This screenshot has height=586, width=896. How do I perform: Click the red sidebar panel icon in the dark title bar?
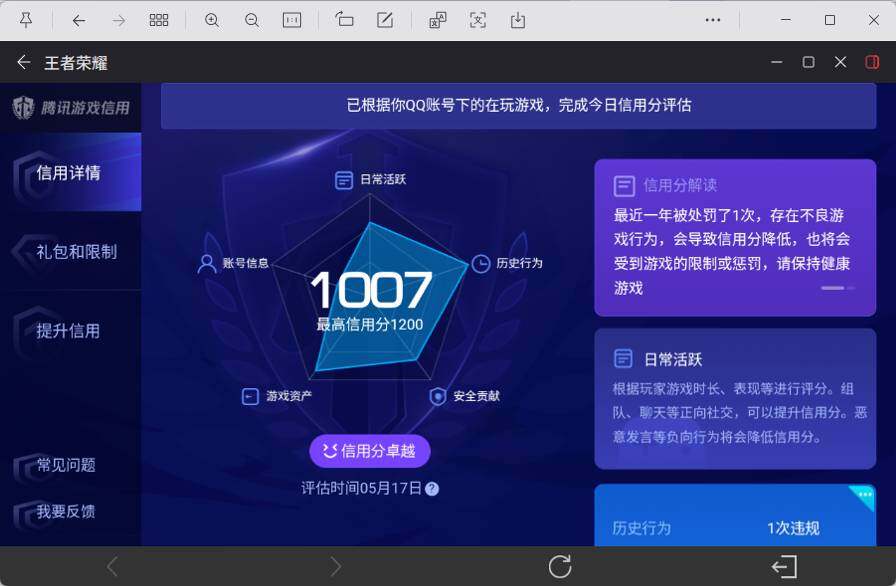[x=872, y=62]
